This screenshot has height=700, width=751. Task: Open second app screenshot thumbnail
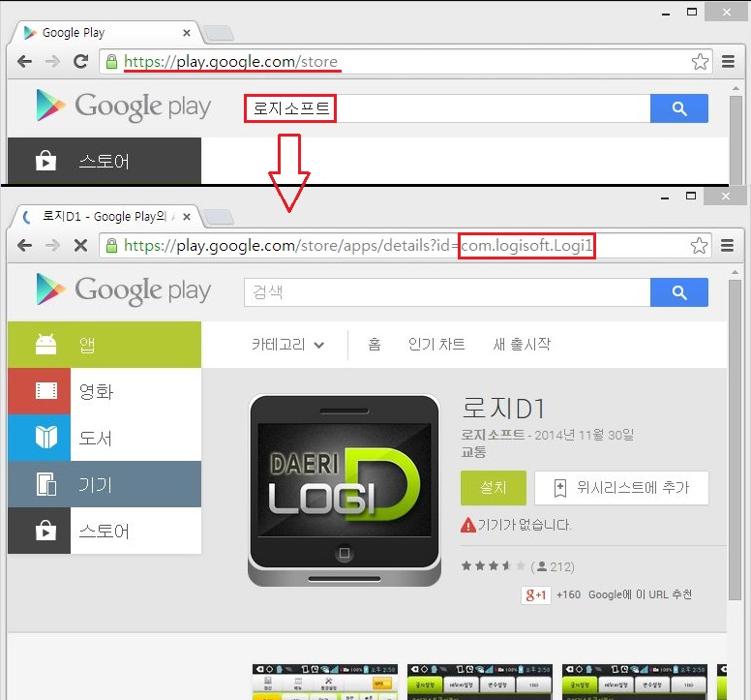tap(479, 682)
